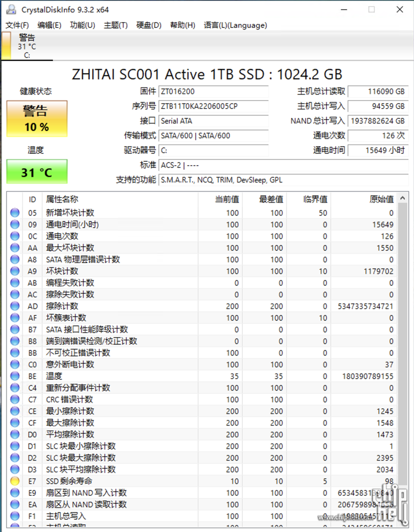Click status orb for F1 主机总写入
The height and width of the screenshot is (532, 414).
pos(15,516)
